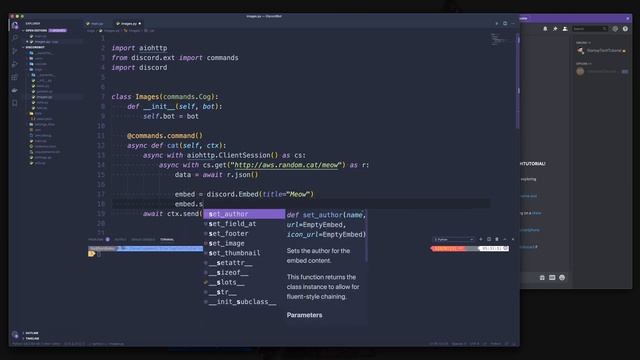640x360 pixels.
Task: Switch to the Problems panel tab
Action: tap(98, 239)
